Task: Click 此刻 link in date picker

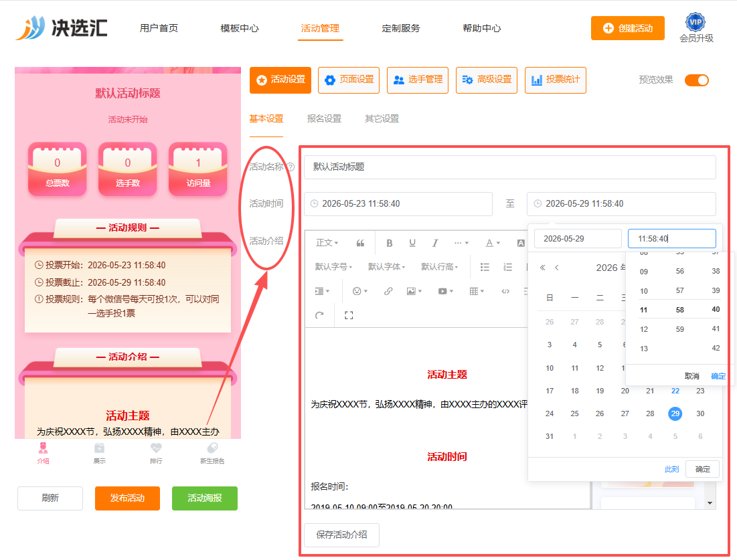Action: click(671, 469)
